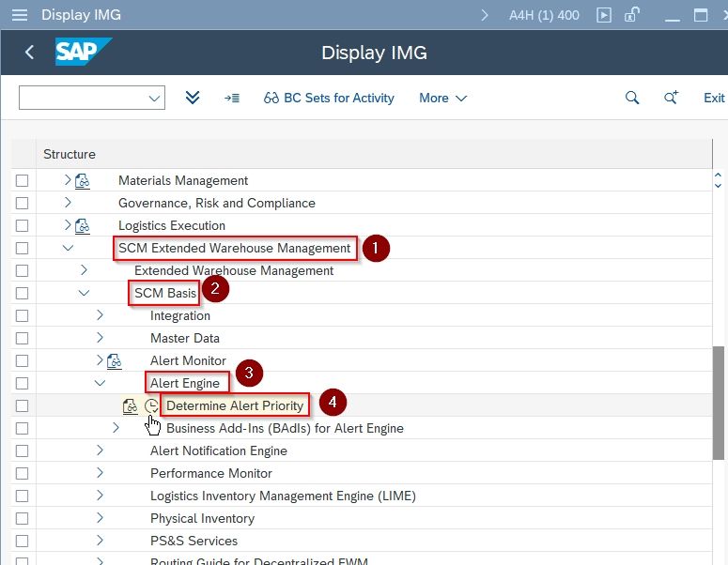Expand the Alert Monitor node
Image resolution: width=728 pixels, height=565 pixels.
coord(100,360)
